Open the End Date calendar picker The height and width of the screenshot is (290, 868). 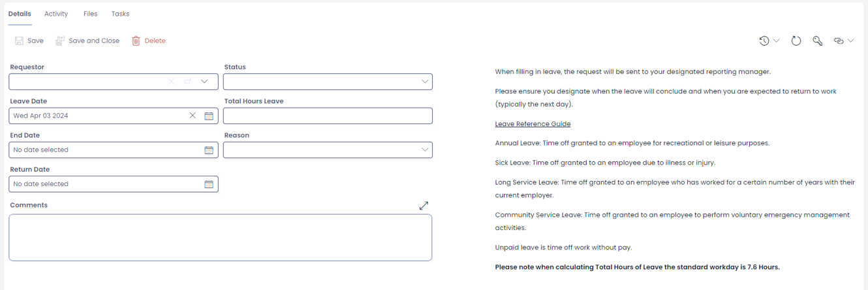209,150
